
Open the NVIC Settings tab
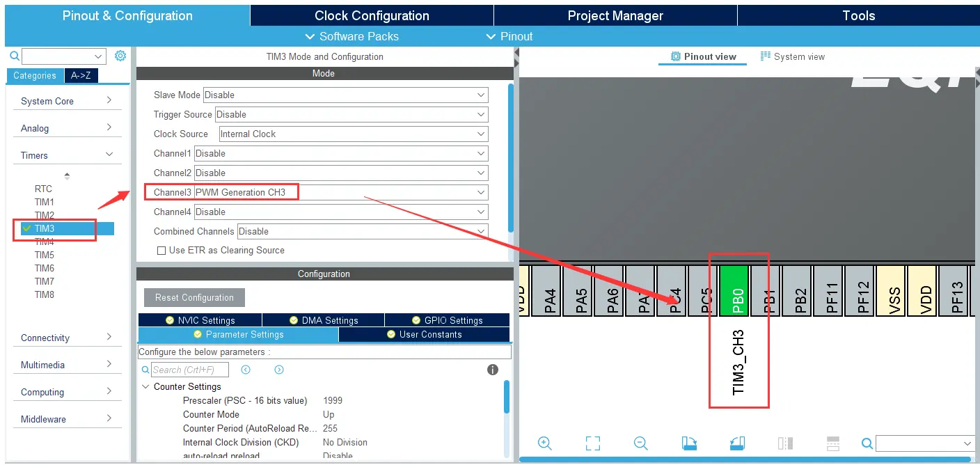pos(200,320)
